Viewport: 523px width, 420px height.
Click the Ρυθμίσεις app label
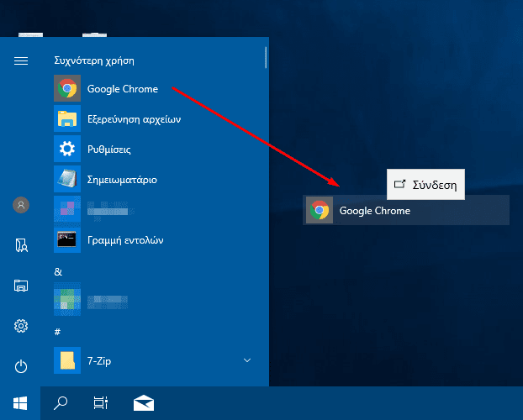(x=109, y=150)
